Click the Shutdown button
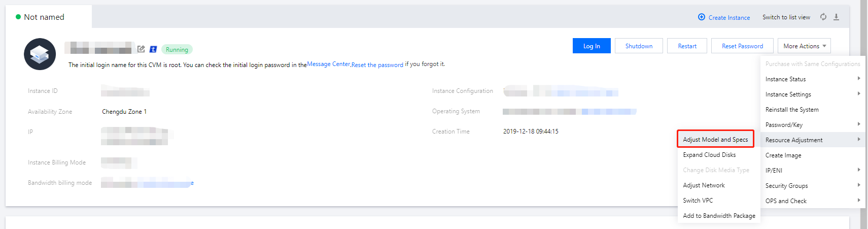 (639, 46)
